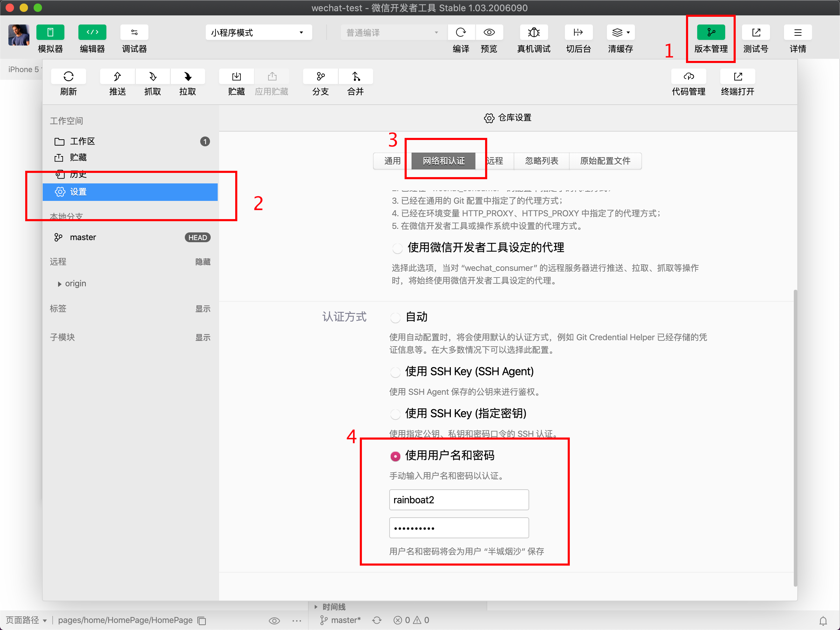Click the Branch (分支) icon
The image size is (840, 630).
[321, 76]
